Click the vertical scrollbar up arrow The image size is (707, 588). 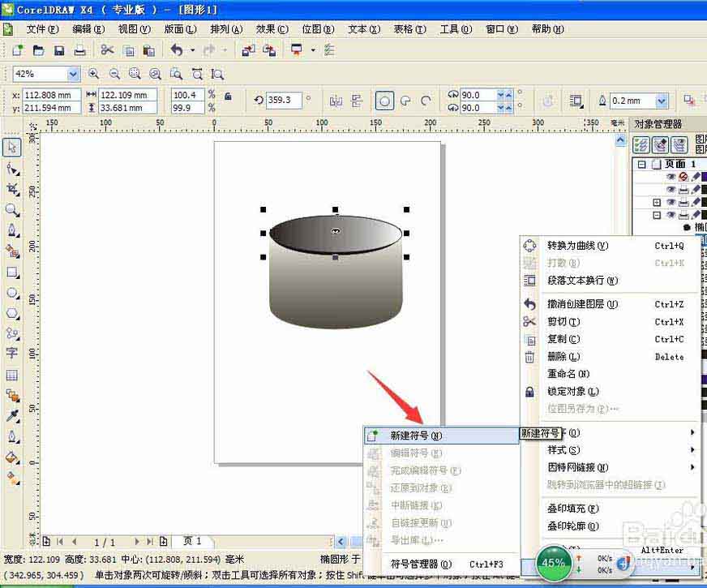[x=620, y=140]
